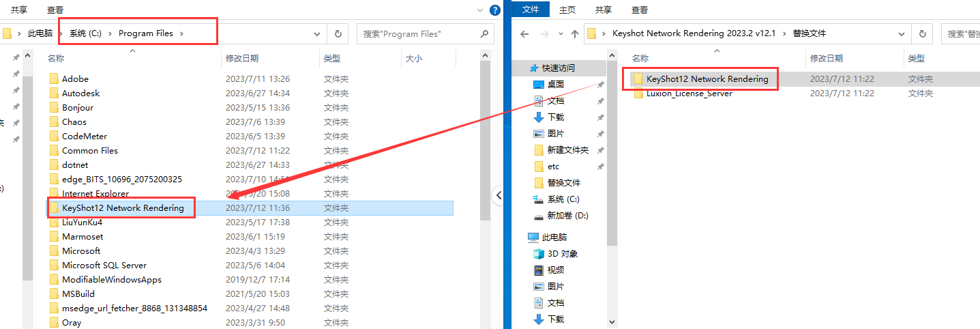Select Luxion_License_Server folder in right window
Image resolution: width=980 pixels, height=329 pixels.
coord(689,94)
